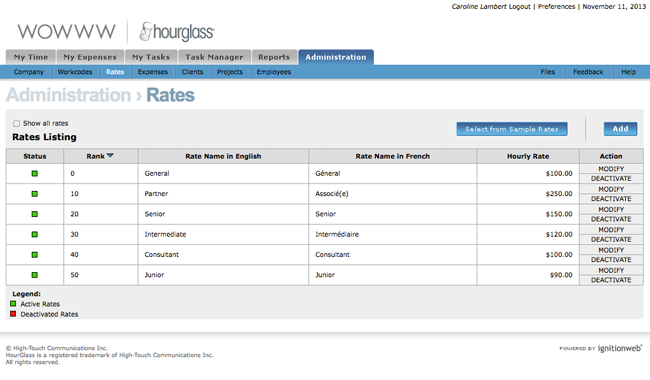The image size is (650, 380).
Task: Click green status icon for Consultant rate
Action: pyautogui.click(x=35, y=254)
